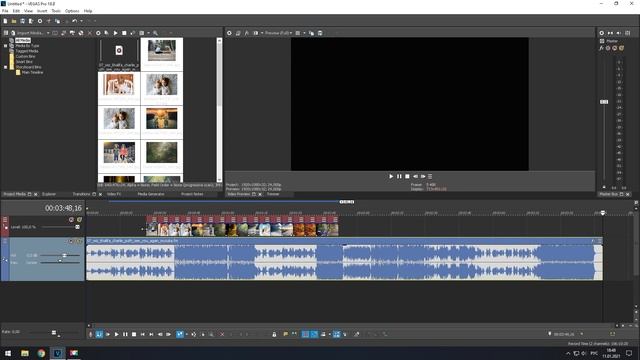The height and width of the screenshot is (360, 640).
Task: Switch to the Explorer tab
Action: coord(49,194)
